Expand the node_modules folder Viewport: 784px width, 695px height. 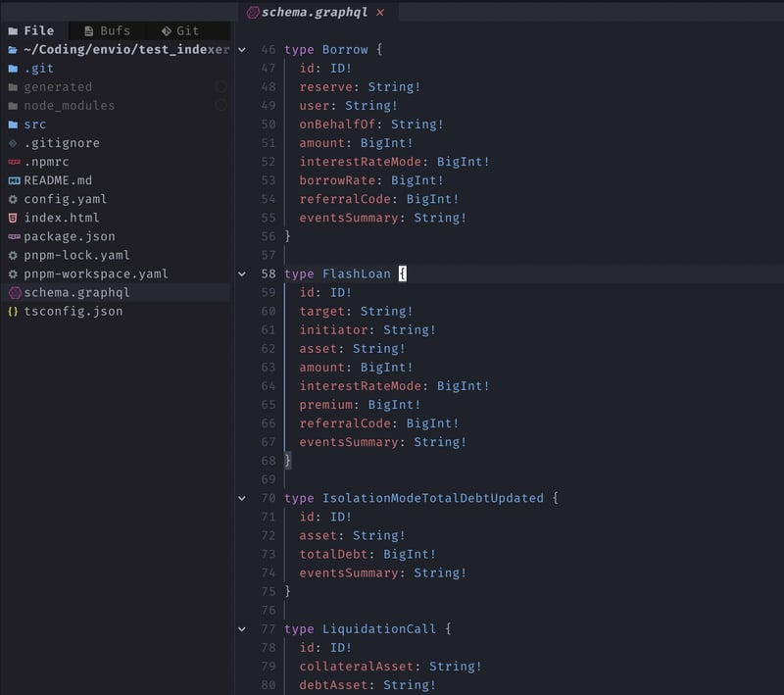(69, 106)
